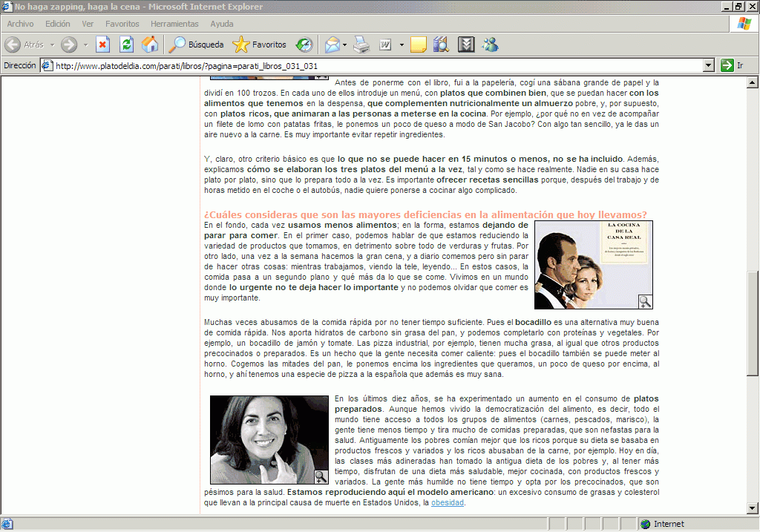Image resolution: width=760 pixels, height=532 pixels.
Task: Open the Mail icon dropdown arrow
Action: point(344,45)
